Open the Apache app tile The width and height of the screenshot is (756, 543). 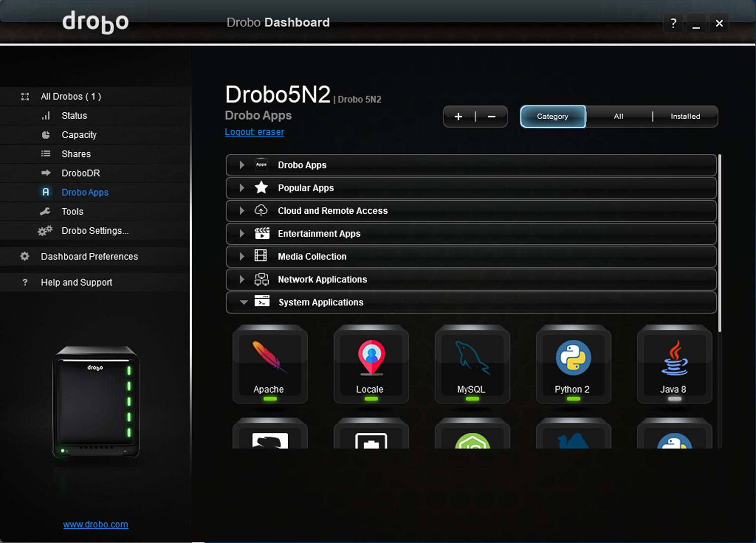coord(270,364)
